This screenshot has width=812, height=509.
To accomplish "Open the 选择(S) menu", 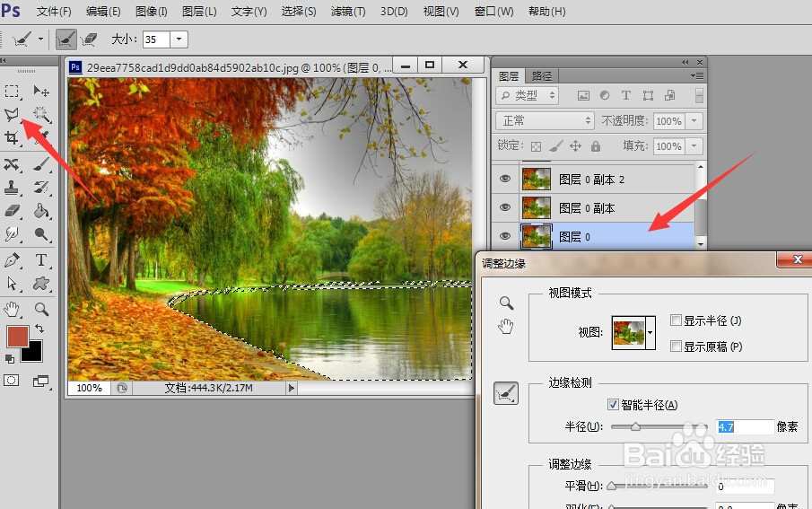I will (299, 12).
